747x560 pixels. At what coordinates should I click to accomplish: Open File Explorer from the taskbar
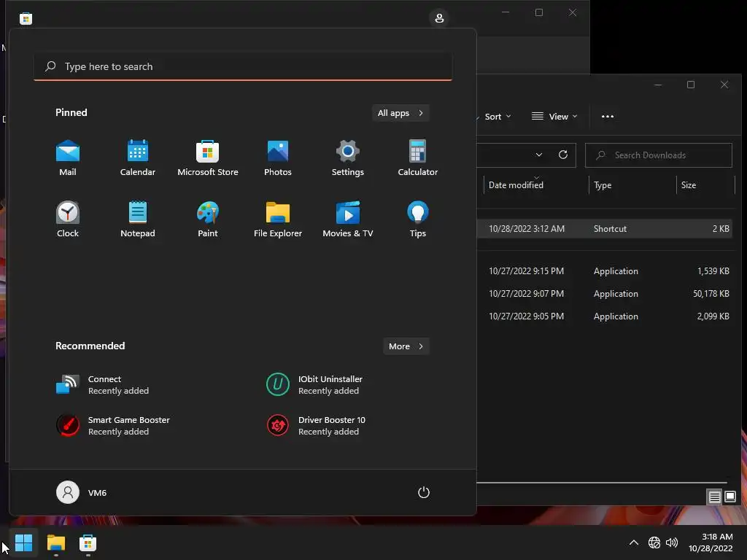point(55,542)
